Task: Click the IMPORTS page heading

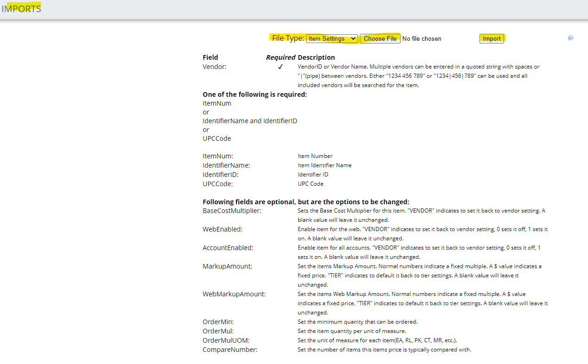Action: click(x=21, y=9)
